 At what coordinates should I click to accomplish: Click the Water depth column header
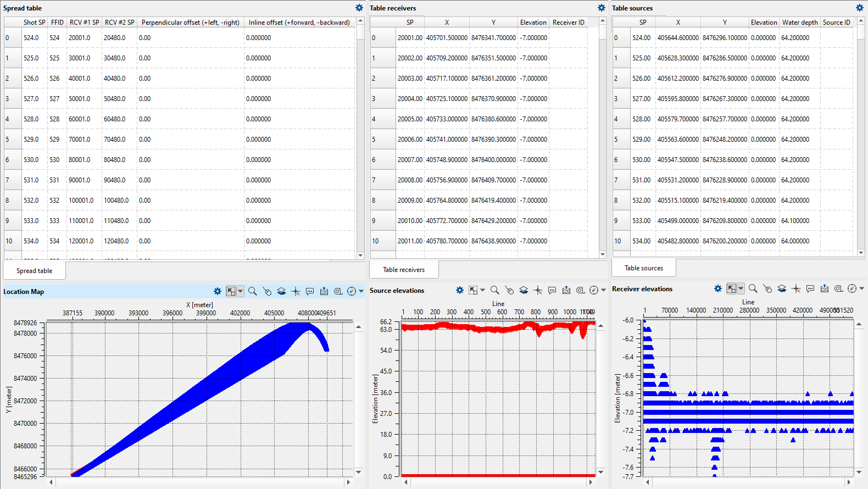click(x=800, y=23)
